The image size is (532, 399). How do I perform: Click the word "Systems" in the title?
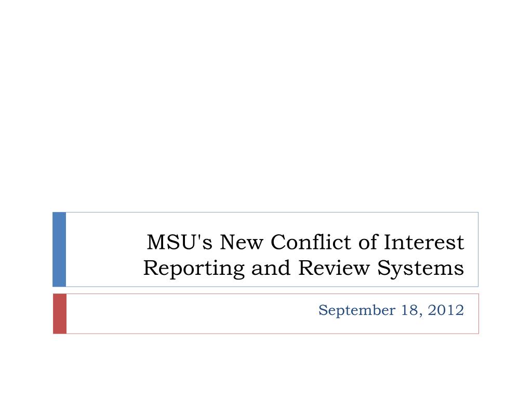coord(421,269)
